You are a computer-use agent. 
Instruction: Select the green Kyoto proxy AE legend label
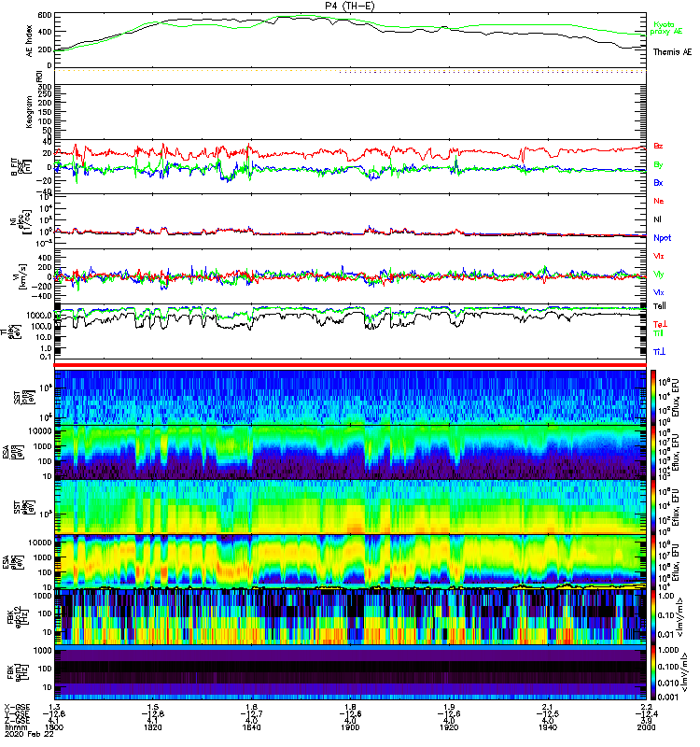(666, 28)
